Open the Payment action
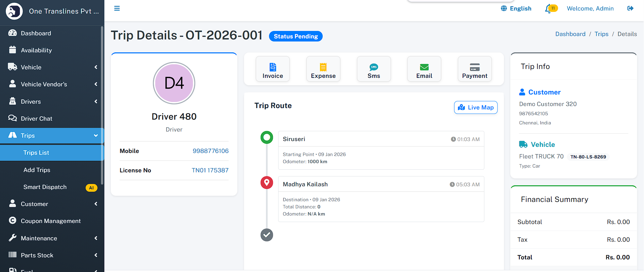This screenshot has width=644, height=272. pos(475,69)
